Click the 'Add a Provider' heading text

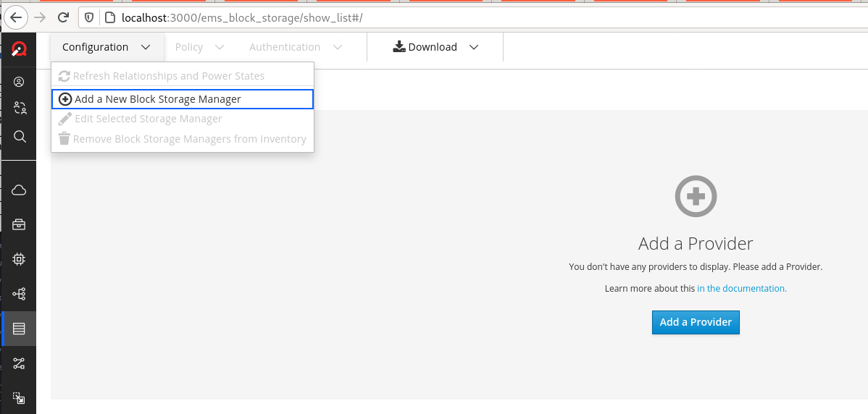[x=696, y=243]
